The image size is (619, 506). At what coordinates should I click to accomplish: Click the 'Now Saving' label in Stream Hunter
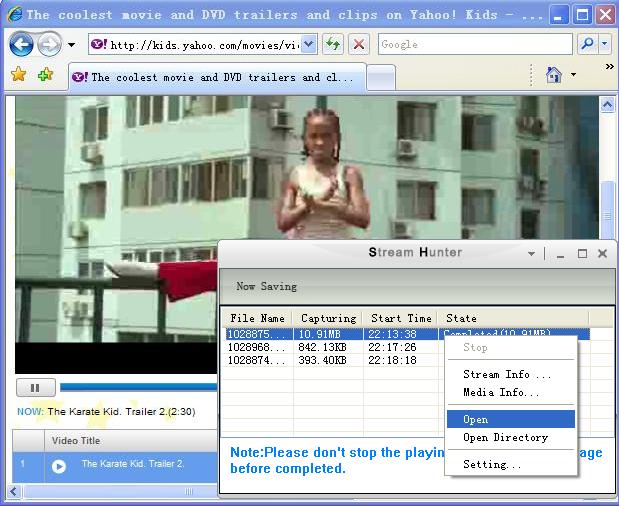coord(266,287)
